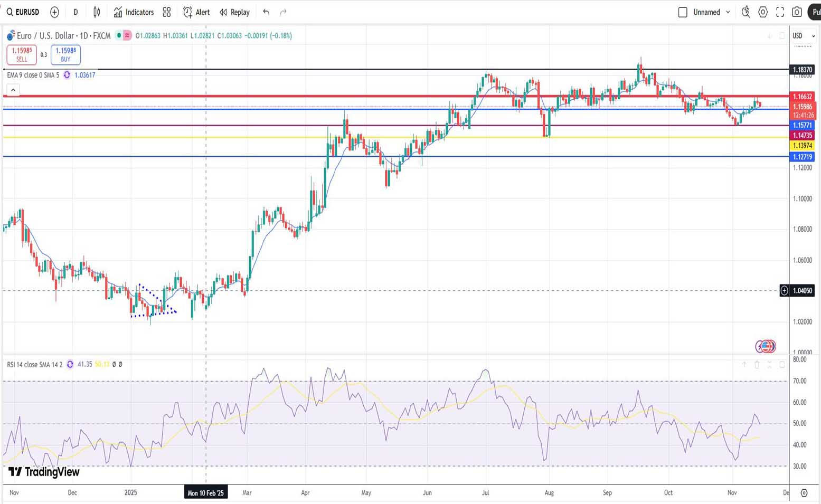Open the candlestick chart style picker
Viewport: 821px width, 504px height.
97,12
